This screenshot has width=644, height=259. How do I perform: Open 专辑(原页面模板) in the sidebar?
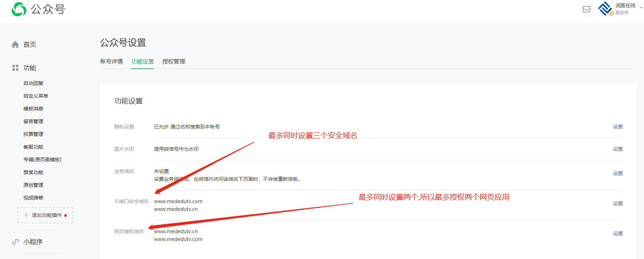(x=43, y=160)
